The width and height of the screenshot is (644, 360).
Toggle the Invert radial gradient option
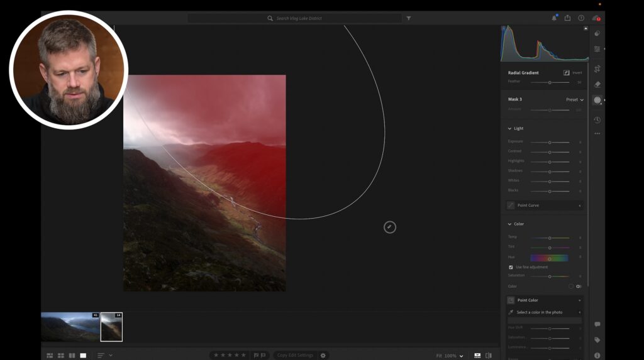pos(567,73)
